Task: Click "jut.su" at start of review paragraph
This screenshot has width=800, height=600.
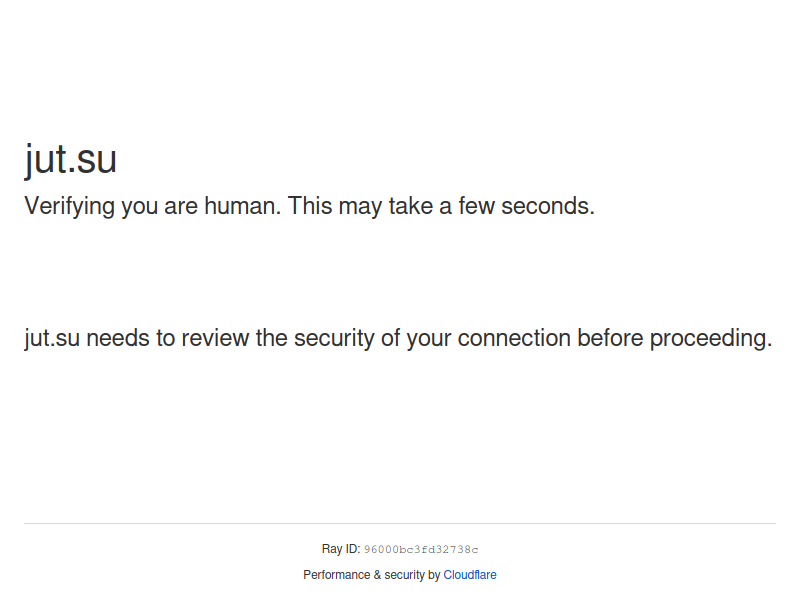Action: [x=52, y=338]
